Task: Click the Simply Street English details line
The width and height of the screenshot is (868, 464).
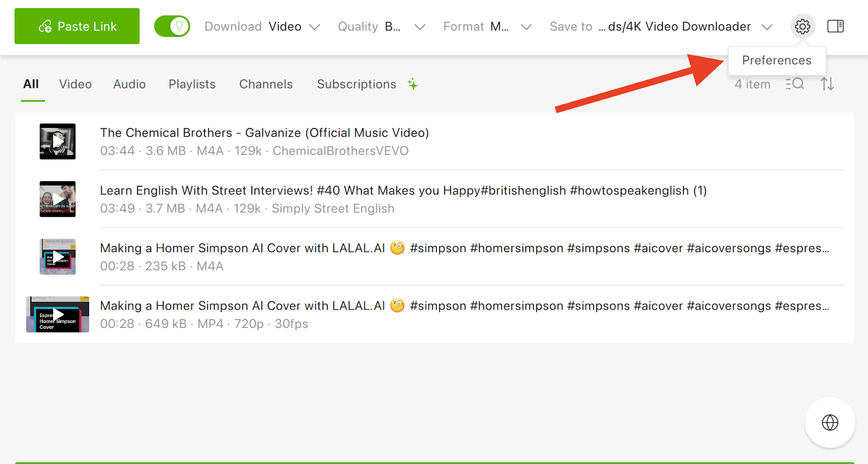Action: pyautogui.click(x=247, y=209)
